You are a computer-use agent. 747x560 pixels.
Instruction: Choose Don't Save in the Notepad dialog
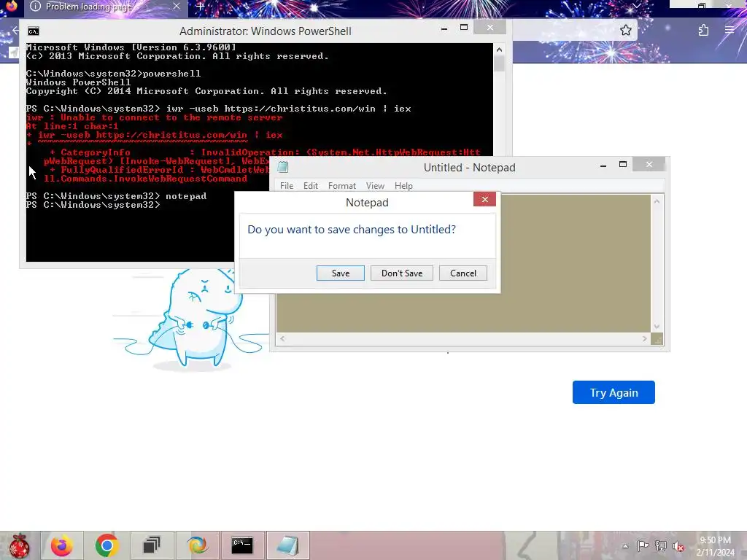[x=402, y=273]
